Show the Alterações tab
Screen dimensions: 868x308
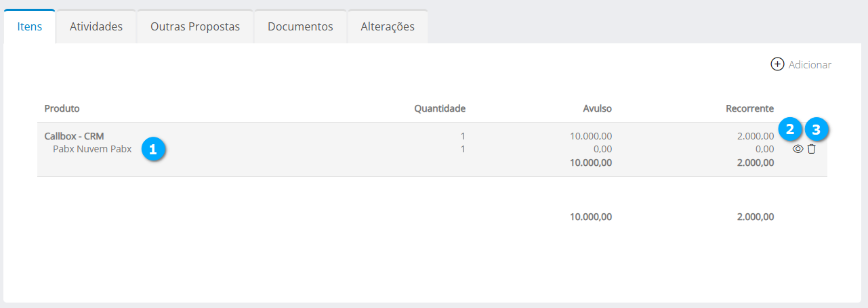388,27
